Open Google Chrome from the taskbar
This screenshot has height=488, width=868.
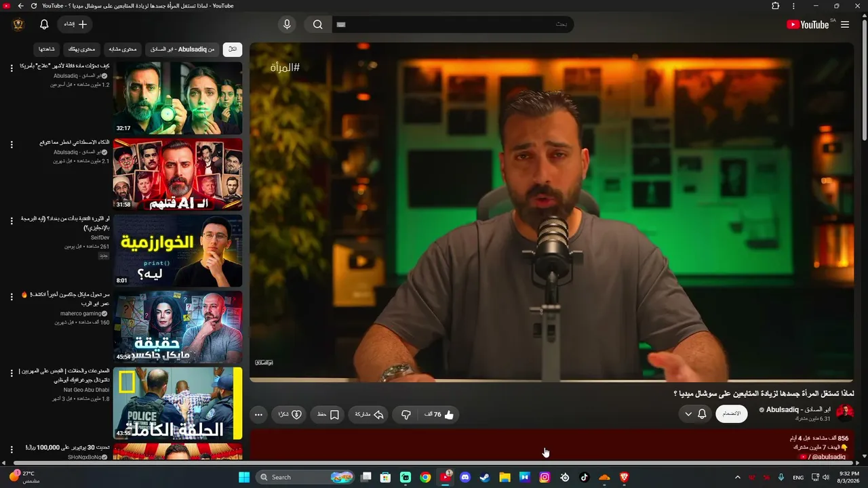(x=425, y=477)
